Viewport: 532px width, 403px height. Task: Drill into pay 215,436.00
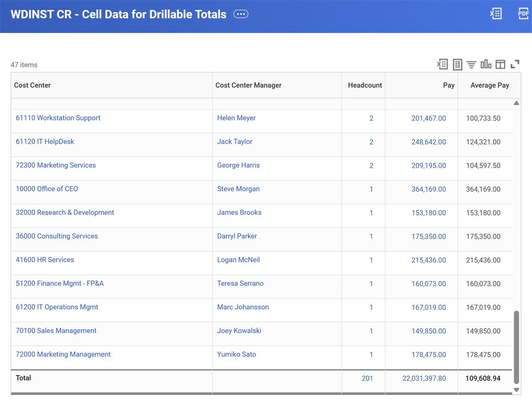429,260
